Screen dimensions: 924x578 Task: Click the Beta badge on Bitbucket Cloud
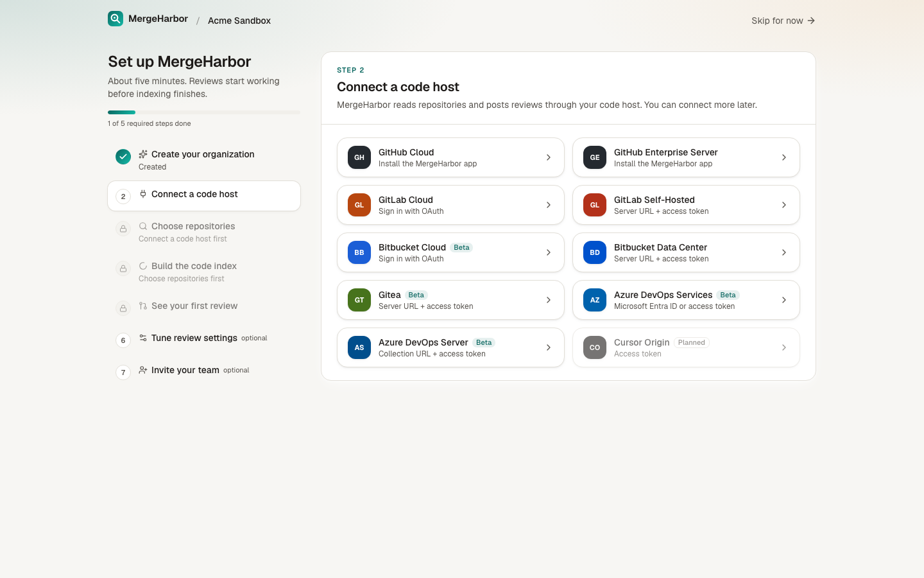(461, 247)
